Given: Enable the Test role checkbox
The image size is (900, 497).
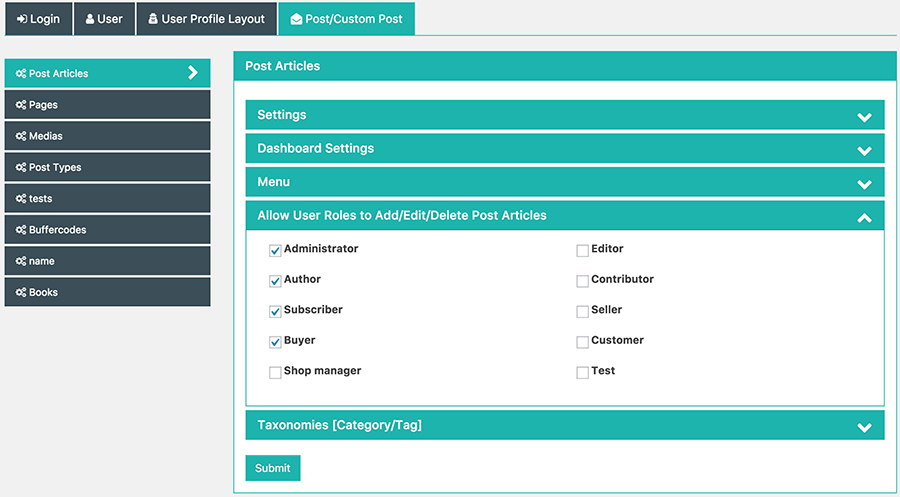Looking at the screenshot, I should click(x=583, y=372).
